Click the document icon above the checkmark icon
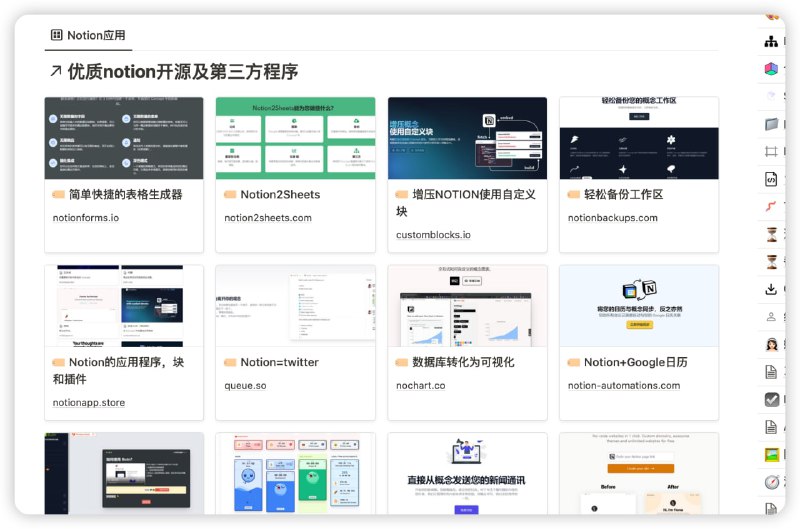 (x=771, y=372)
